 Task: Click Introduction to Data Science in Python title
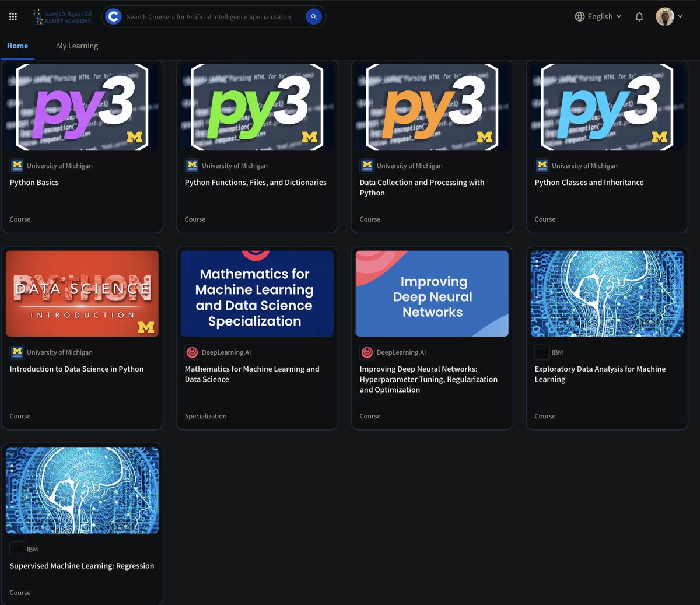point(76,369)
